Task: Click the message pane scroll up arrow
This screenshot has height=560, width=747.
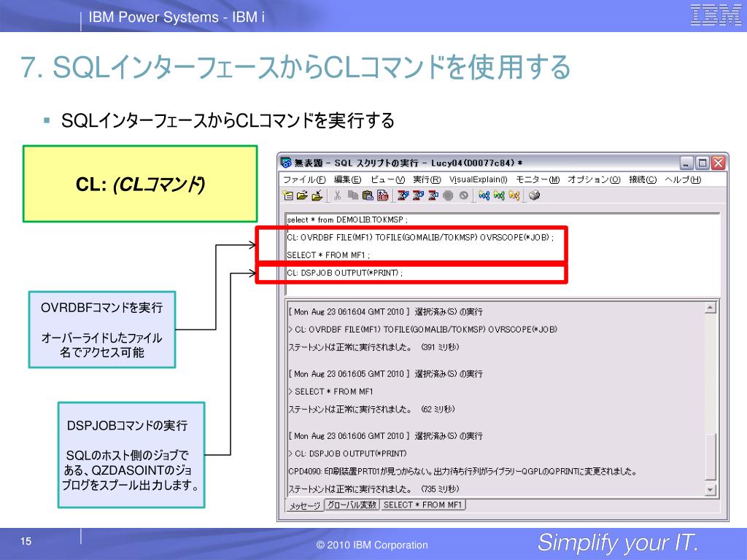Action: 710,308
